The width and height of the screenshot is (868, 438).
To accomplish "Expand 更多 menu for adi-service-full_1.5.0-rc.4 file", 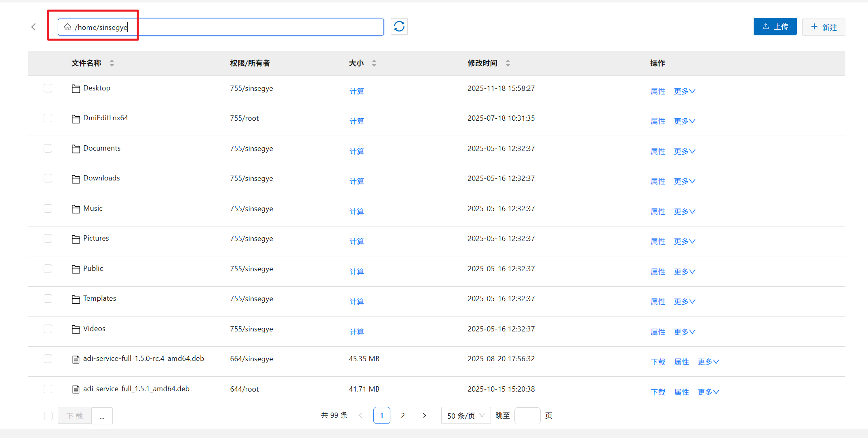I will click(x=708, y=362).
